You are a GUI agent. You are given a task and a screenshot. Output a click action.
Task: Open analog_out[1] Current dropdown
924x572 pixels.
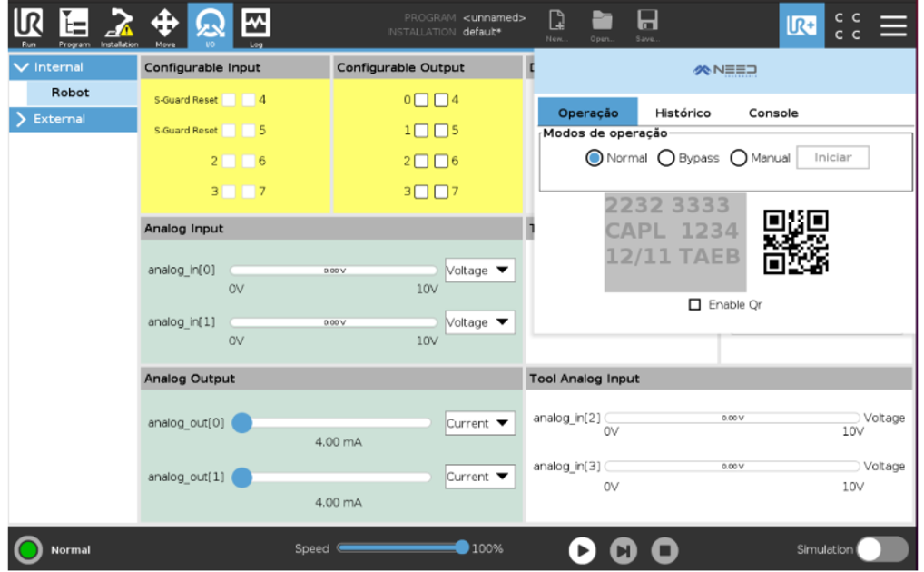pyautogui.click(x=479, y=477)
